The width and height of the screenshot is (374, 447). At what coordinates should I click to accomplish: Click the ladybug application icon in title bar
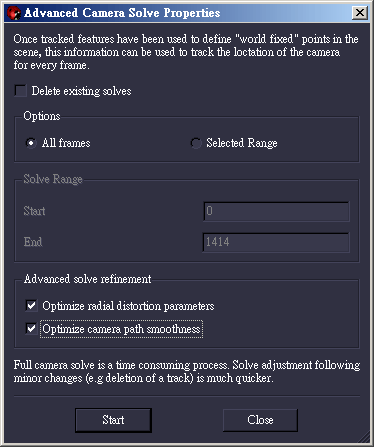[14, 13]
